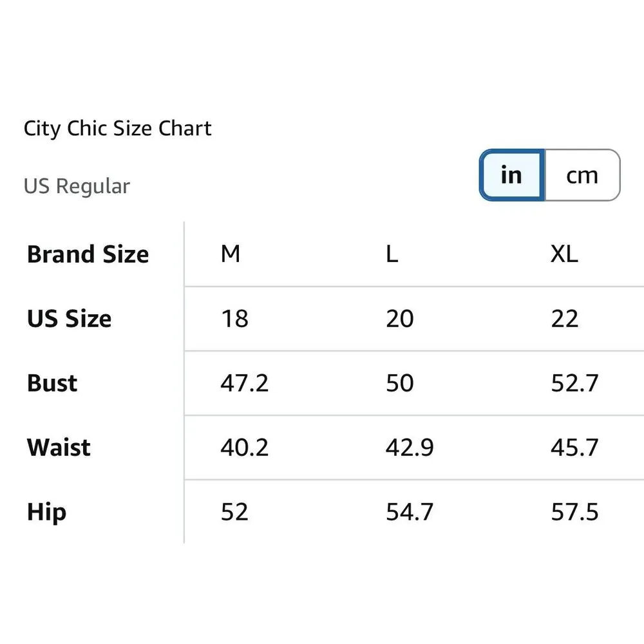Click the Bust row header
The width and height of the screenshot is (644, 644).
(x=52, y=383)
